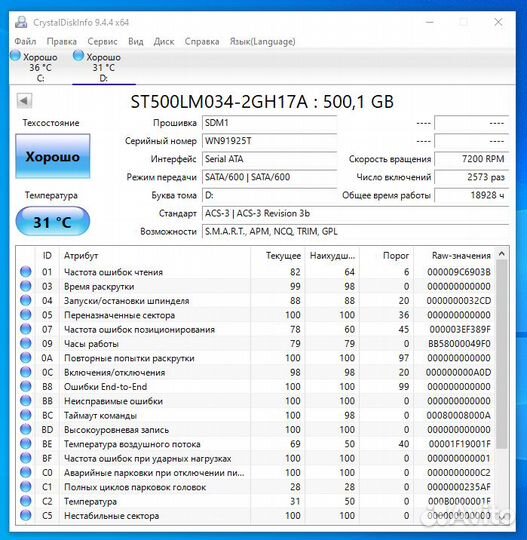Open the Справка menu
Image resolution: width=527 pixels, height=540 pixels.
[202, 41]
